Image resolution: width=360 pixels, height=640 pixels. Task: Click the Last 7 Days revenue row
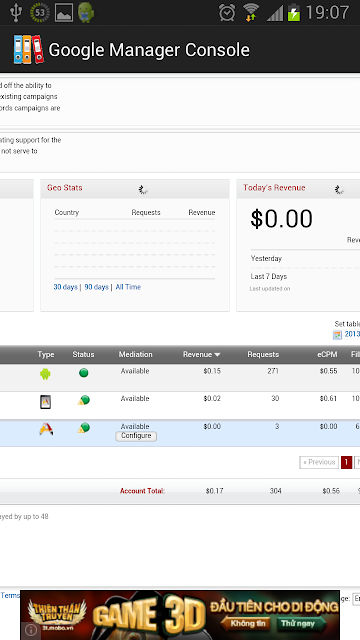coord(305,277)
